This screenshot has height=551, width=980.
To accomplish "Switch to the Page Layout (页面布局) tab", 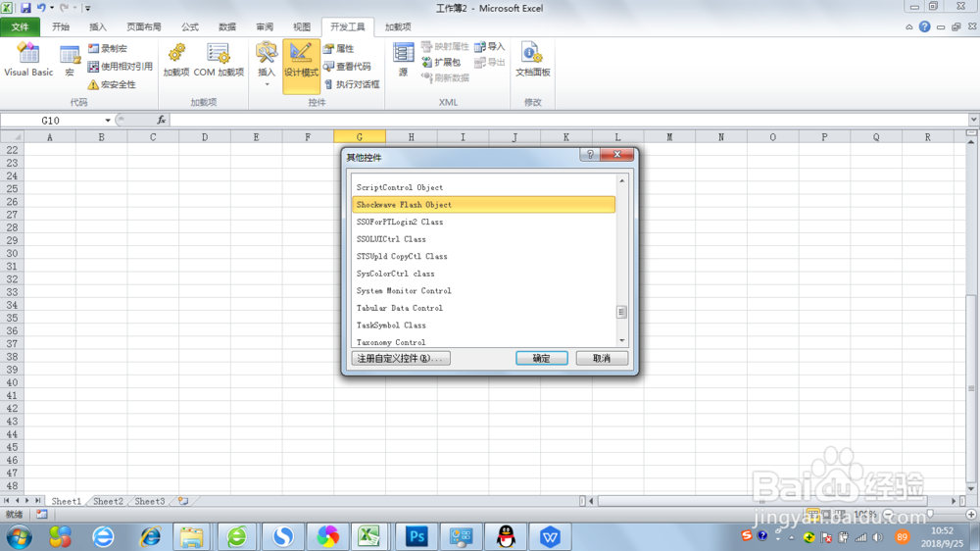I will click(144, 26).
